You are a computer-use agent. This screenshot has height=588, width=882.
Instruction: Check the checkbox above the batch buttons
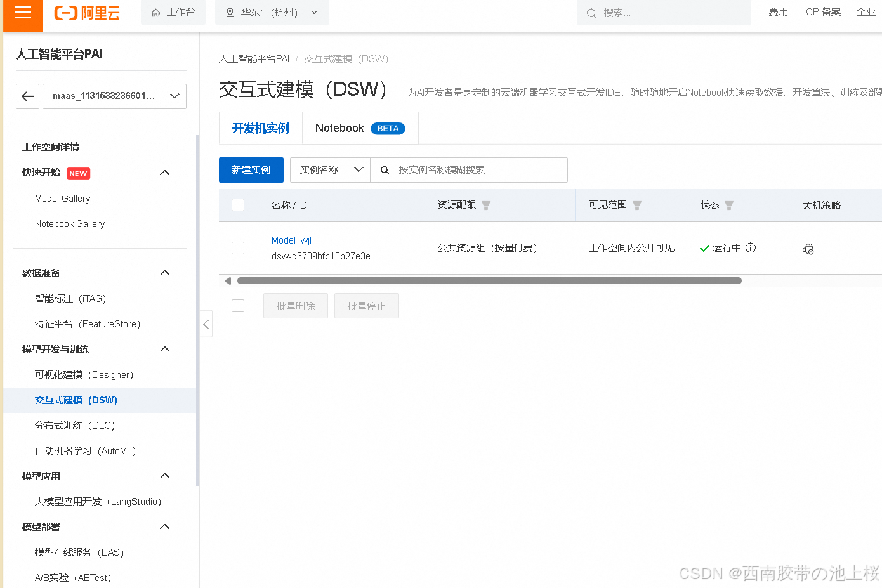tap(238, 305)
